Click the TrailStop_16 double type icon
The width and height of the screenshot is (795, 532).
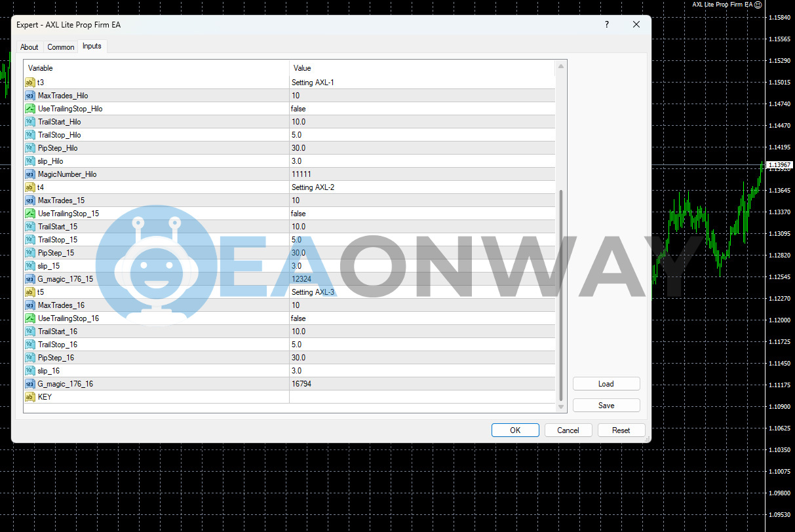(29, 345)
